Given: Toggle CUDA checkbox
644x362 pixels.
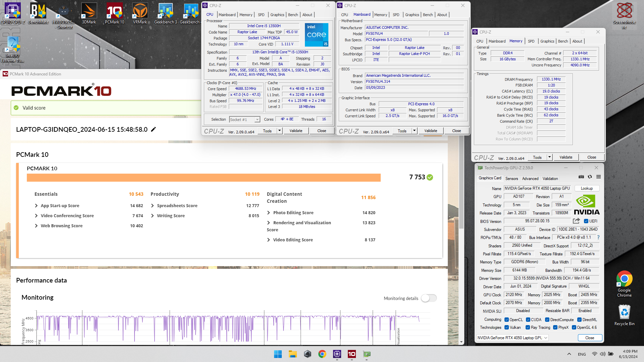Looking at the screenshot, I should tap(528, 320).
